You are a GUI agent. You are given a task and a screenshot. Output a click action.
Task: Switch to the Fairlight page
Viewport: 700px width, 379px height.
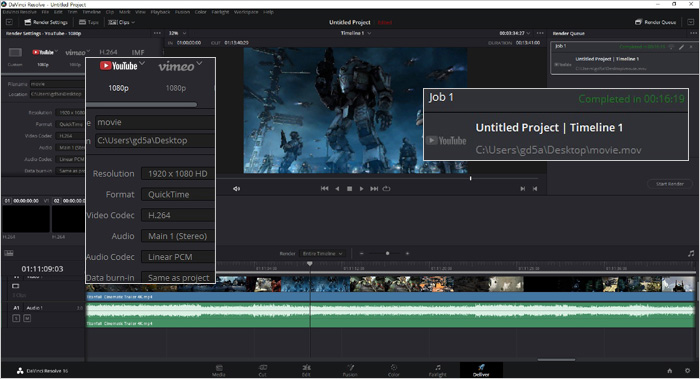pyautogui.click(x=438, y=371)
